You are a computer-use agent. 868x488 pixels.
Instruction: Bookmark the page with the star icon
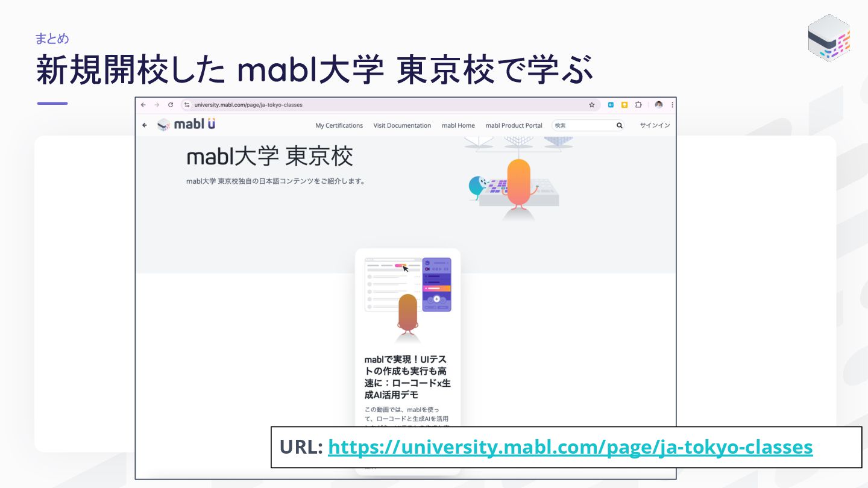click(592, 105)
